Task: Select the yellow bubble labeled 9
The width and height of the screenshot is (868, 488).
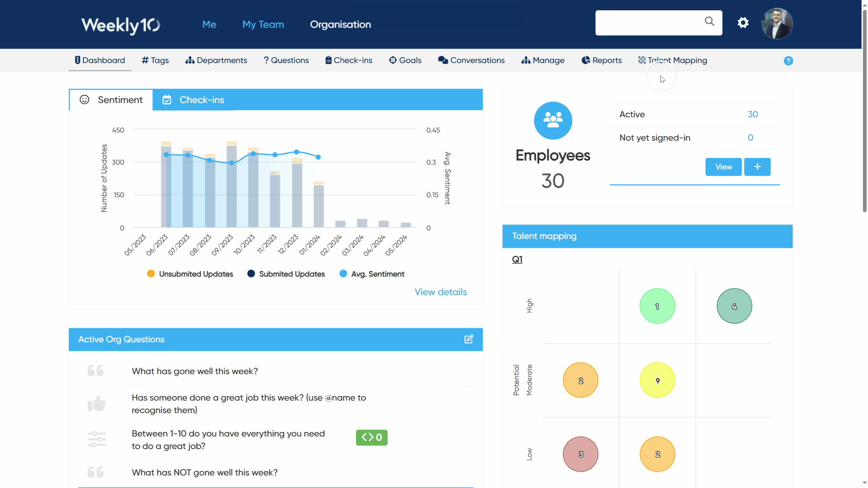Action: pos(657,380)
